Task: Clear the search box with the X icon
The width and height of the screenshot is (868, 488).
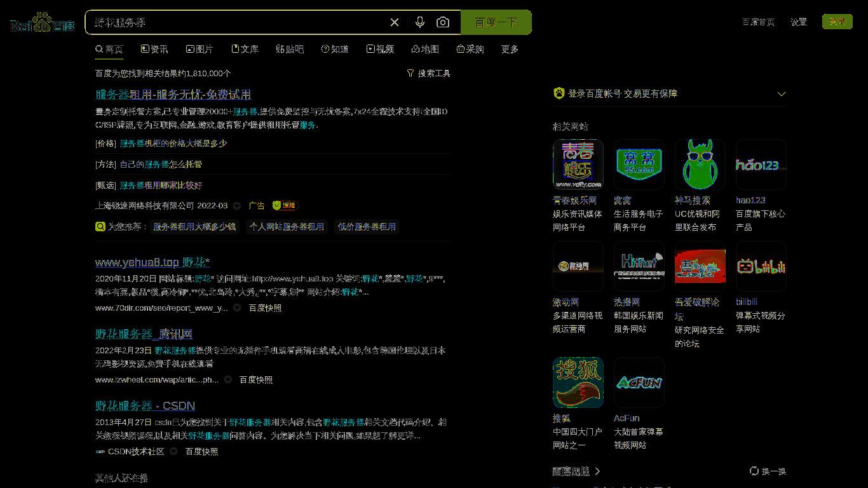Action: 395,22
